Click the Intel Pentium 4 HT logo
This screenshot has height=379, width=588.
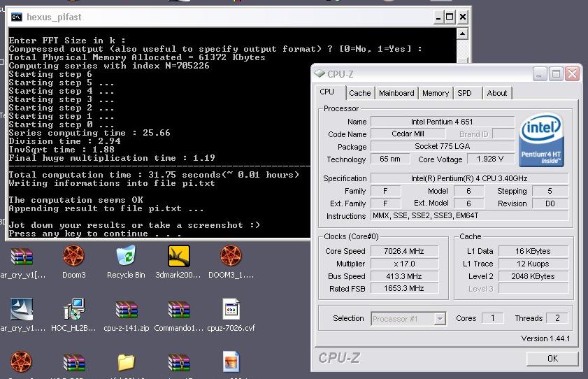[541, 141]
